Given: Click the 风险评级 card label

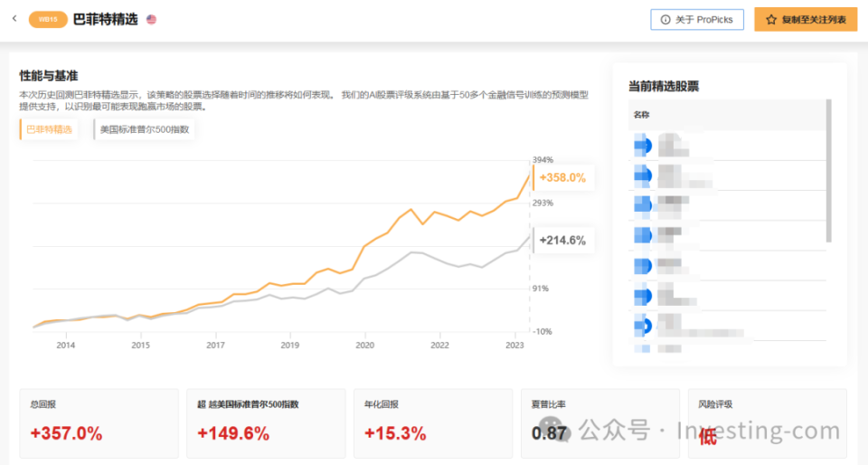Looking at the screenshot, I should coord(715,404).
